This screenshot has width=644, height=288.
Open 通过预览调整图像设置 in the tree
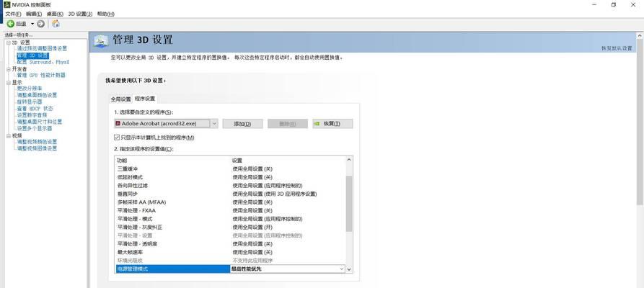point(42,48)
